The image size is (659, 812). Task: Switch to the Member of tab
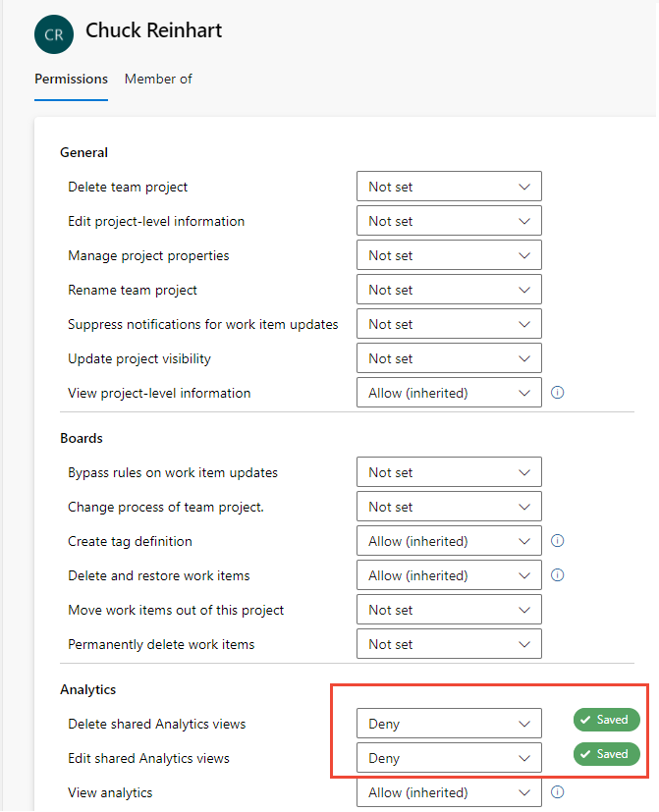point(158,79)
